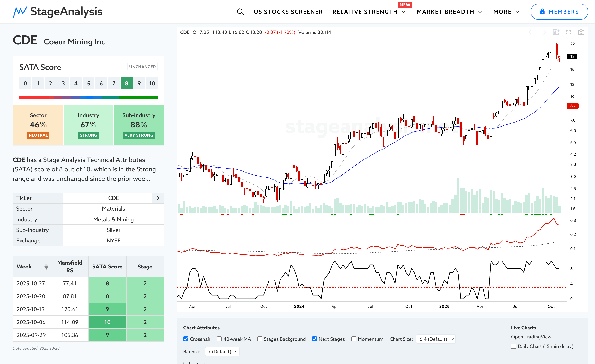Take chart snapshot with camera icon
The width and height of the screenshot is (595, 364).
tap(581, 32)
